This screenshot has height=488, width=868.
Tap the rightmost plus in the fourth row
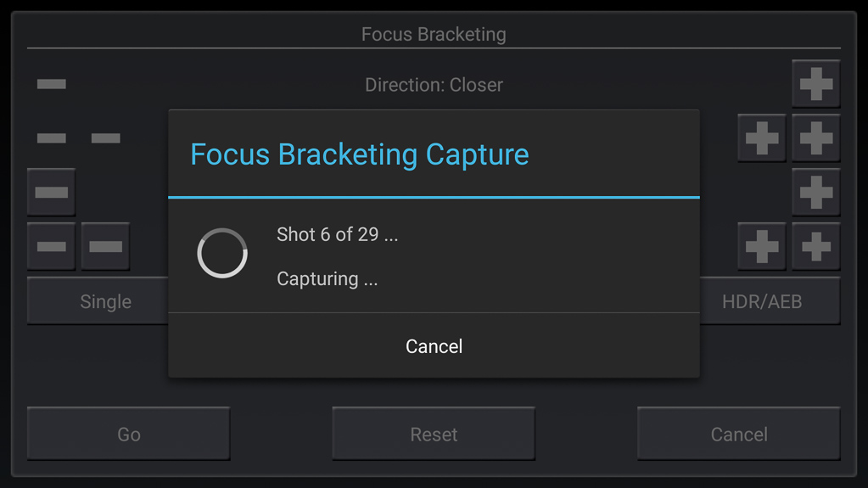[816, 247]
